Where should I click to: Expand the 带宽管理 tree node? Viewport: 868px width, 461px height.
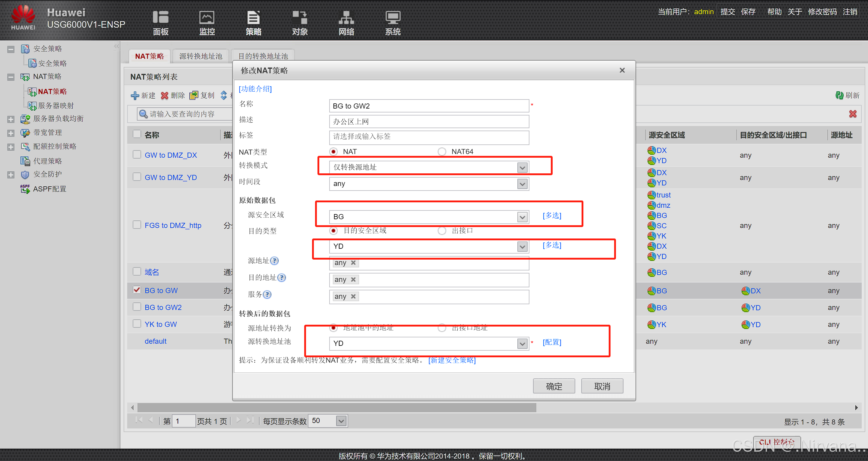(11, 133)
